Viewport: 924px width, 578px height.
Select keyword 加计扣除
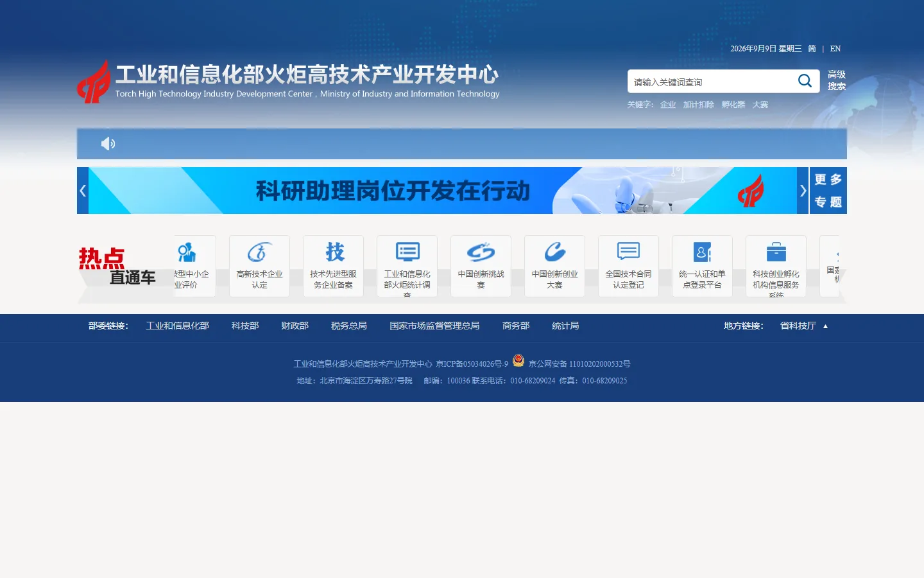[x=699, y=105]
